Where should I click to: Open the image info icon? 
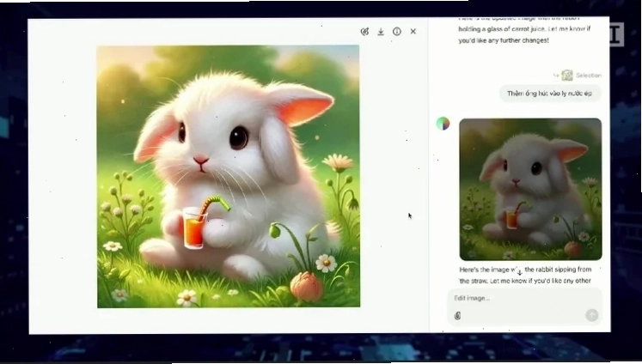(397, 32)
